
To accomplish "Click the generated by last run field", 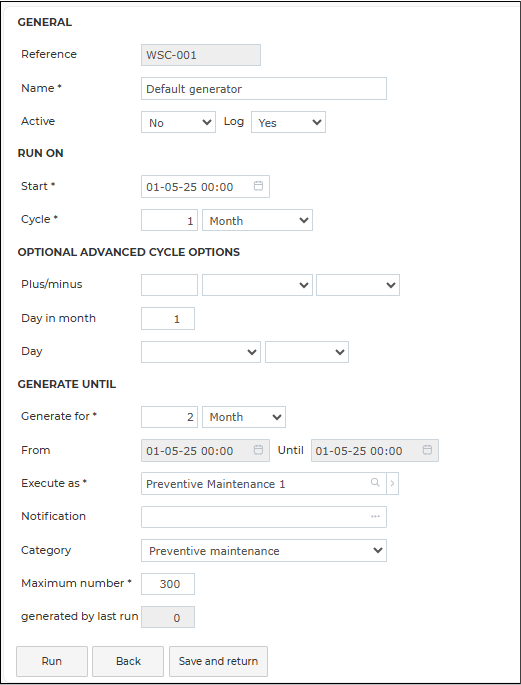I will (x=168, y=617).
